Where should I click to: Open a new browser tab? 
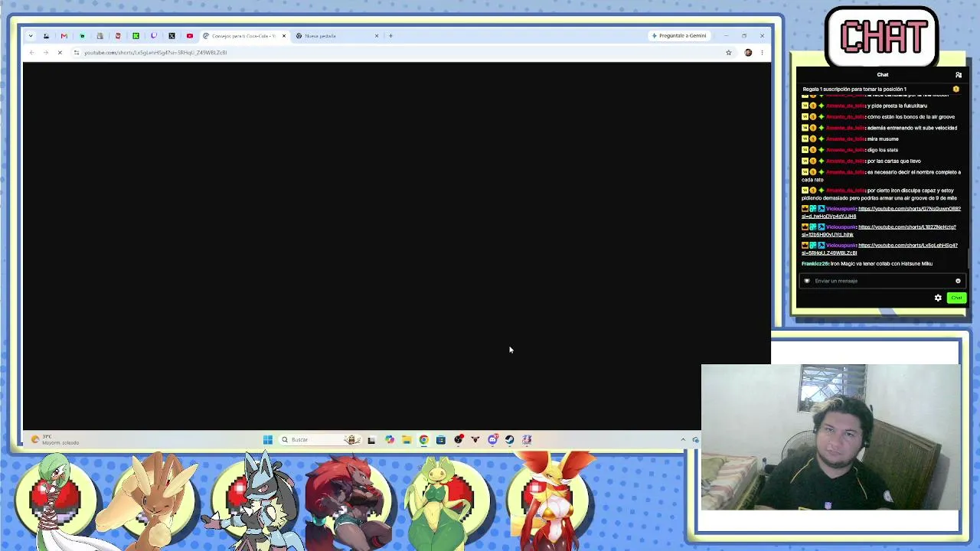coord(390,36)
